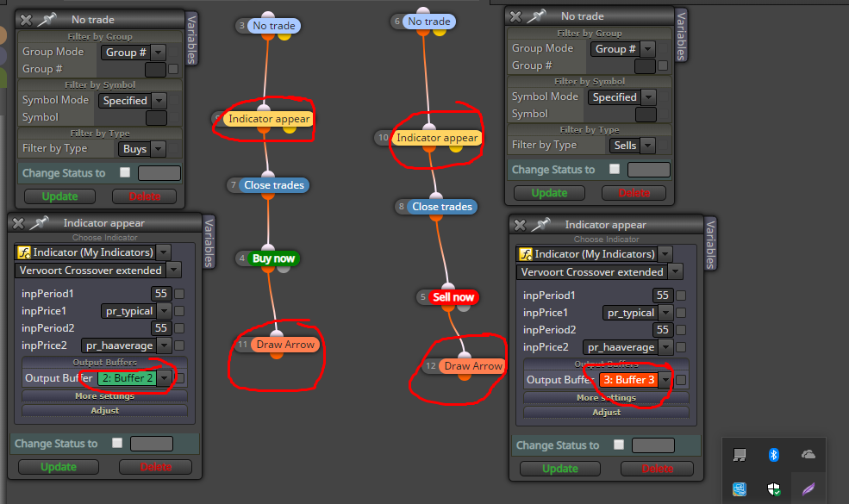Enable Change Status to in left No trade panel
Screen dimensions: 849x504
click(x=125, y=172)
